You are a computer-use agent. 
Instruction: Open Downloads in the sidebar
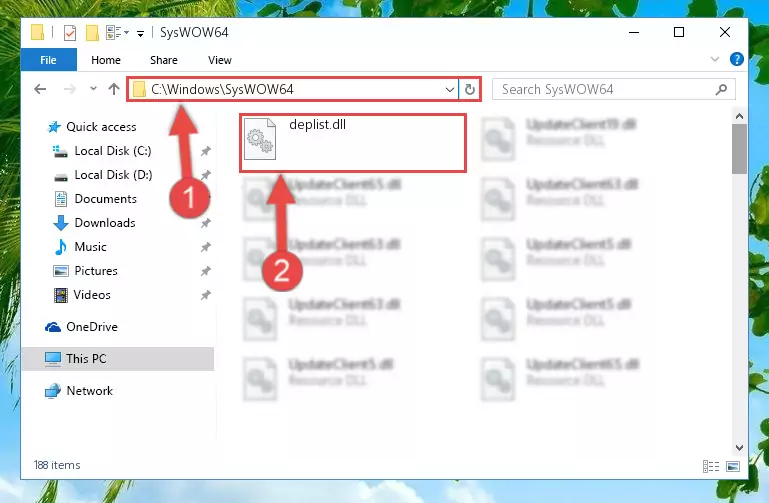105,223
